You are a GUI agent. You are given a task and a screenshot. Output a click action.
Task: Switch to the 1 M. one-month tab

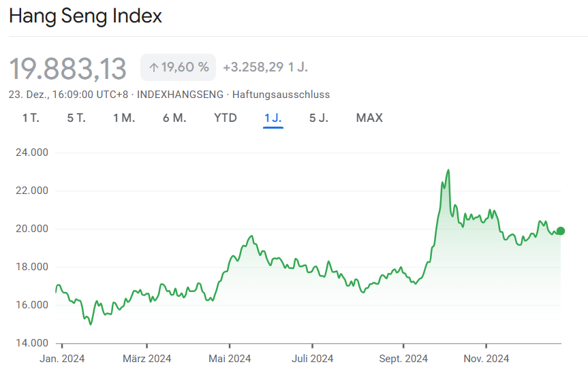[124, 118]
